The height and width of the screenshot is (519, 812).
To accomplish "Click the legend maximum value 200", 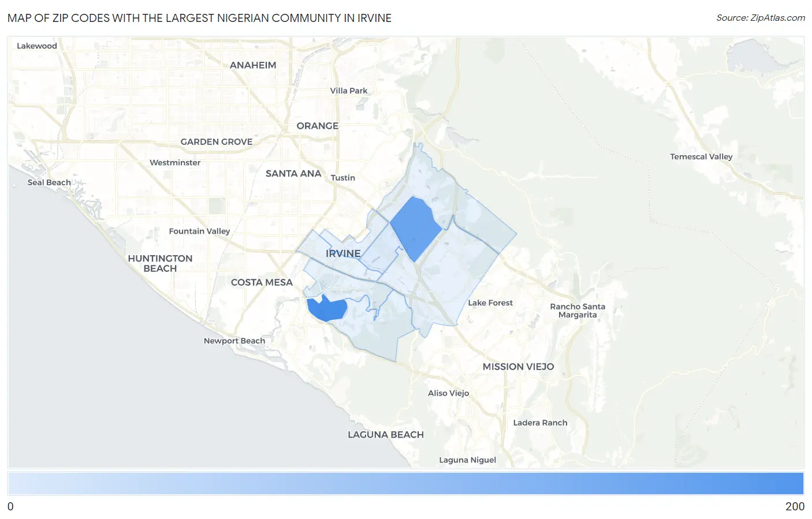I will (x=795, y=506).
